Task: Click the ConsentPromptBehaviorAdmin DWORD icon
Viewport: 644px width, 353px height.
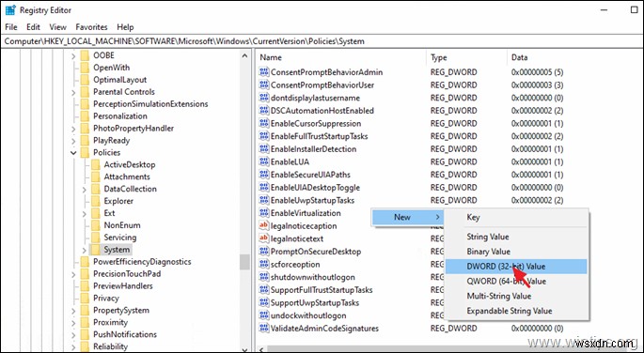Action: 263,72
